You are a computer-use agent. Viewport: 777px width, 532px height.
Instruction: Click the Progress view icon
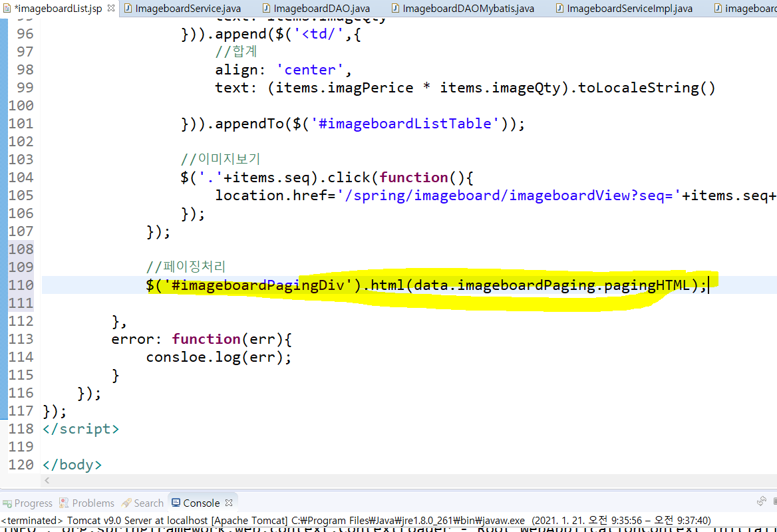point(7,503)
